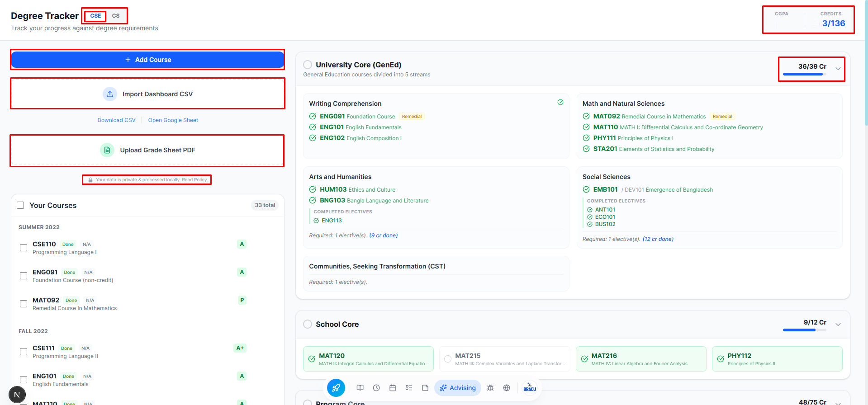Click the document icon beside Upload Grade Sheet PDF
Viewport: 868px width, 405px height.
(x=107, y=150)
